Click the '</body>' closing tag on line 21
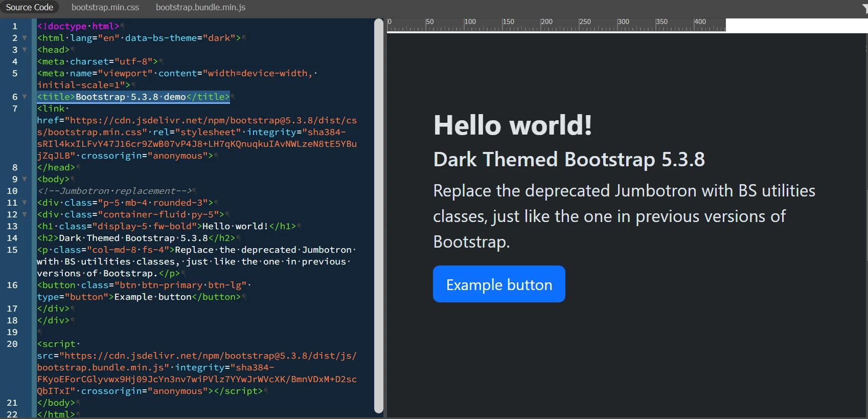 tap(56, 403)
